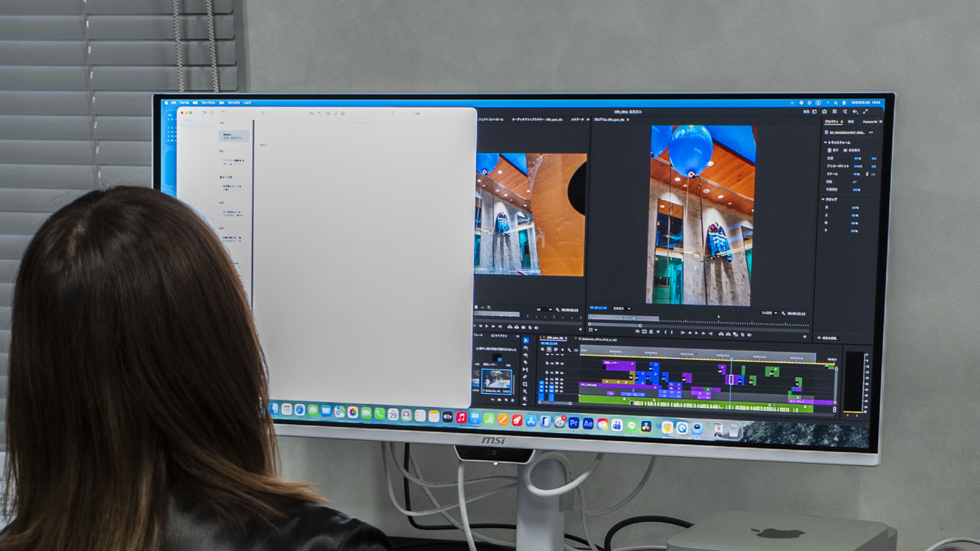The image size is (980, 551).
Task: Open Program monitor button editor plus icon
Action: point(805,337)
